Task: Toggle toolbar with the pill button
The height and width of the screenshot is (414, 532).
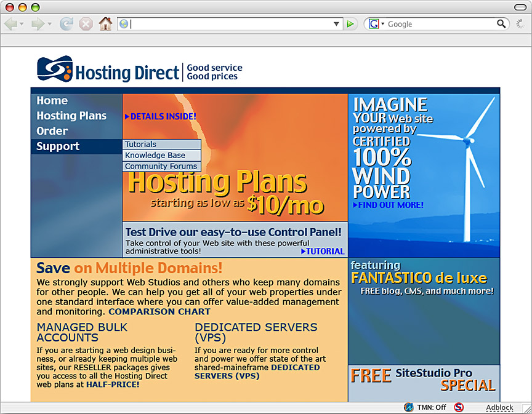Action: click(x=520, y=7)
